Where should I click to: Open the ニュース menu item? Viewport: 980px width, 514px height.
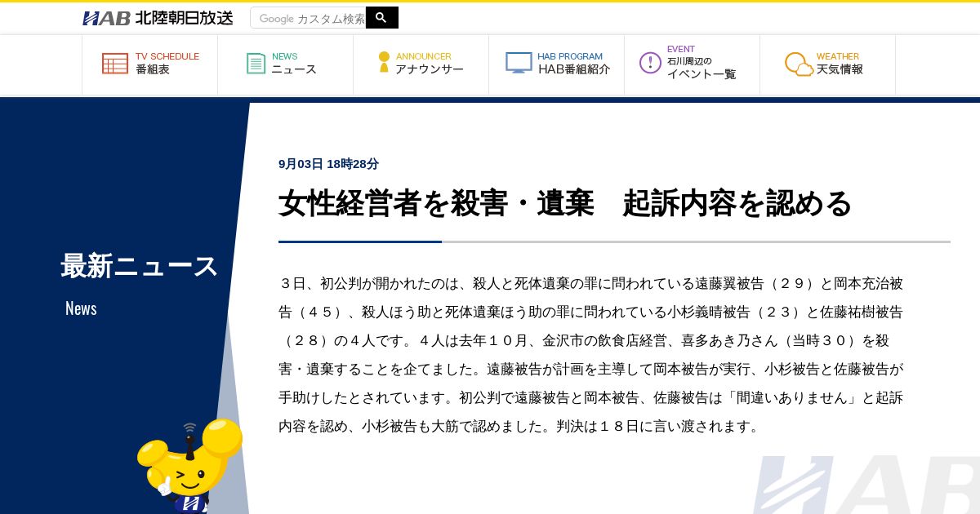click(285, 64)
